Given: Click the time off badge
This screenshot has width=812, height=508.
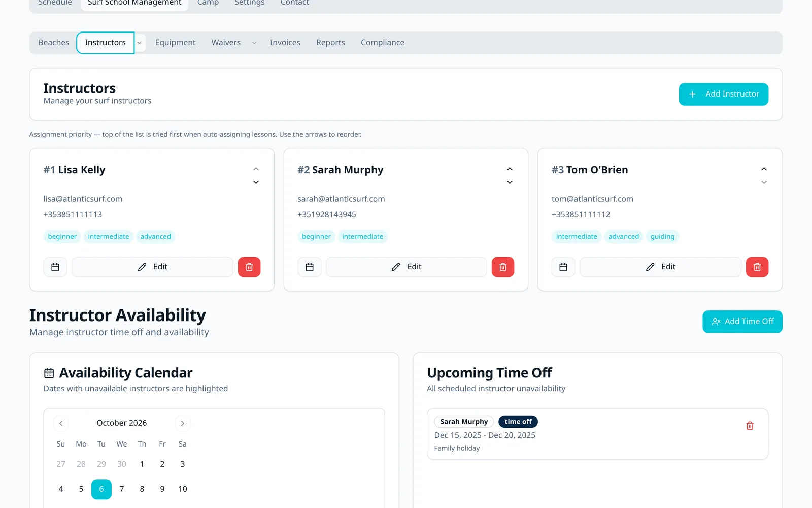Looking at the screenshot, I should click(518, 422).
